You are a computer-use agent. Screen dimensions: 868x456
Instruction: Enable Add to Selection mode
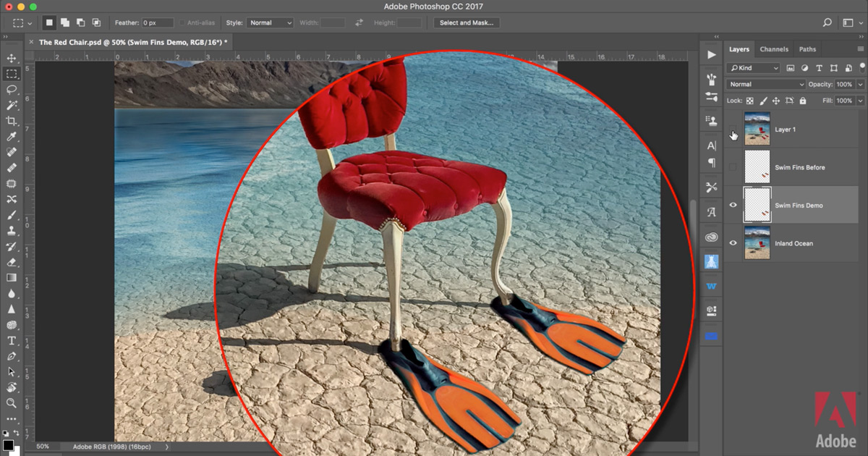(x=65, y=22)
